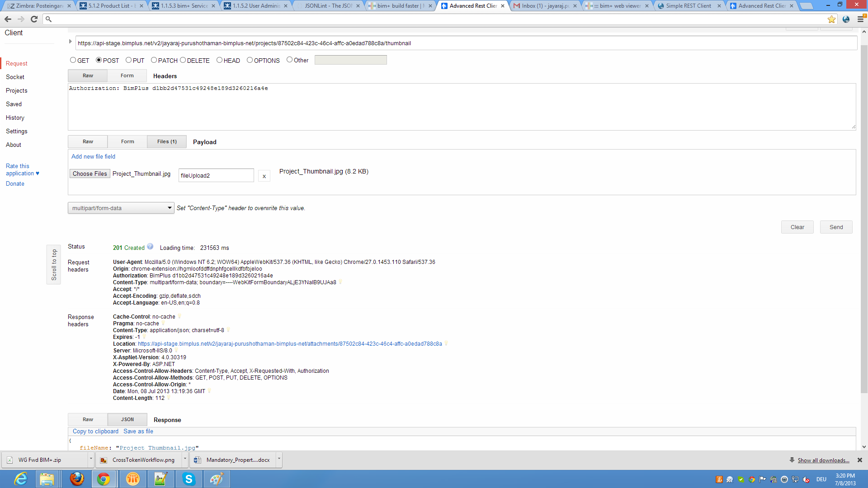Reload the page with the refresh icon
The height and width of the screenshot is (488, 868).
point(34,19)
